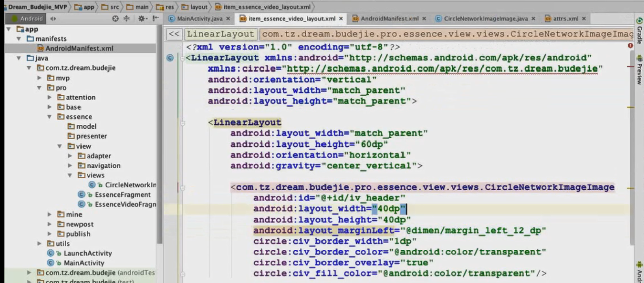This screenshot has width=644, height=283.
Task: Click the gutter class icon beside root LinearLayout
Action: pyautogui.click(x=170, y=58)
